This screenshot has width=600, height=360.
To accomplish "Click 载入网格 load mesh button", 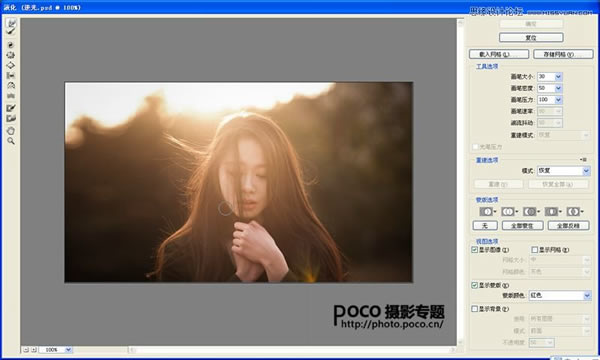I will point(499,54).
